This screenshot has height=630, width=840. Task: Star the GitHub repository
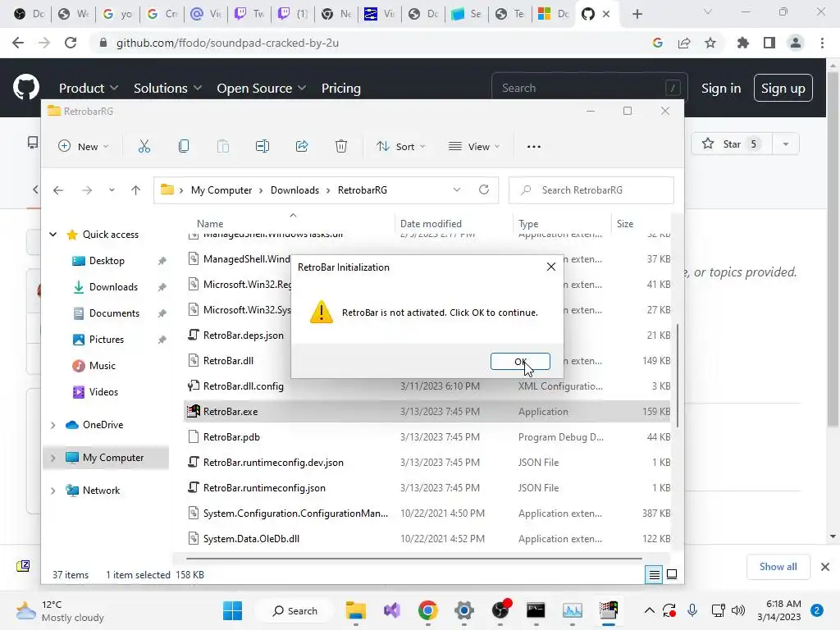pos(731,144)
